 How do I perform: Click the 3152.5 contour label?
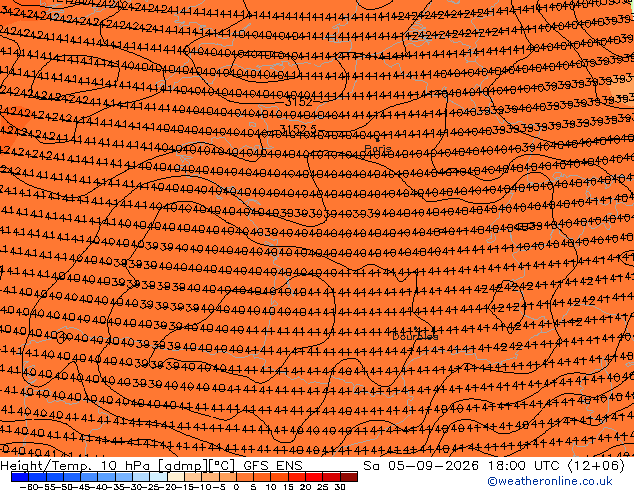298,129
